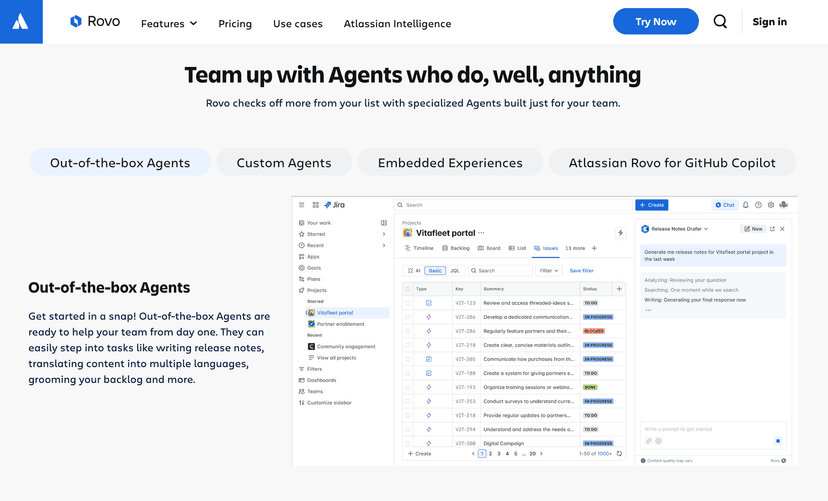
Task: Open Vitafleet portal more-options ellipsis
Action: point(481,233)
